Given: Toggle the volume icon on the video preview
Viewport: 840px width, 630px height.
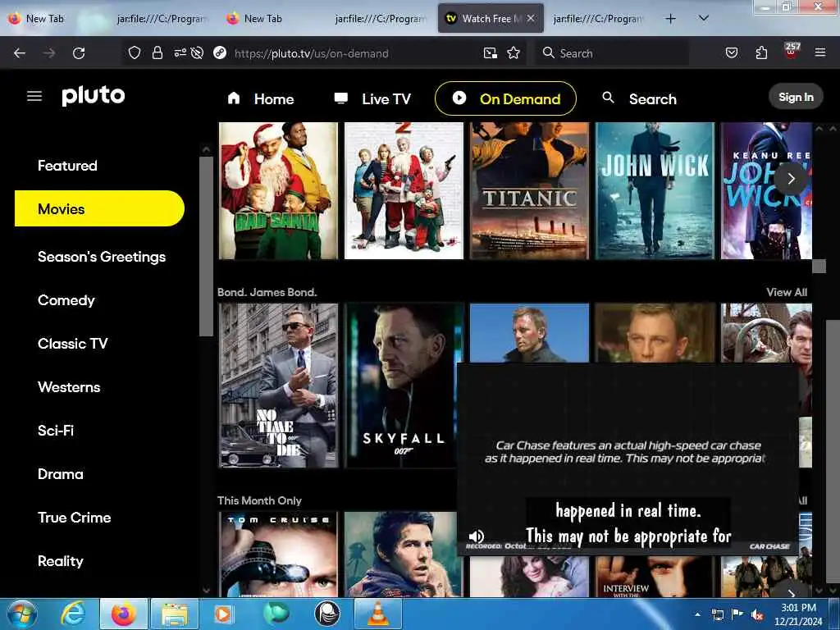Looking at the screenshot, I should tap(477, 536).
